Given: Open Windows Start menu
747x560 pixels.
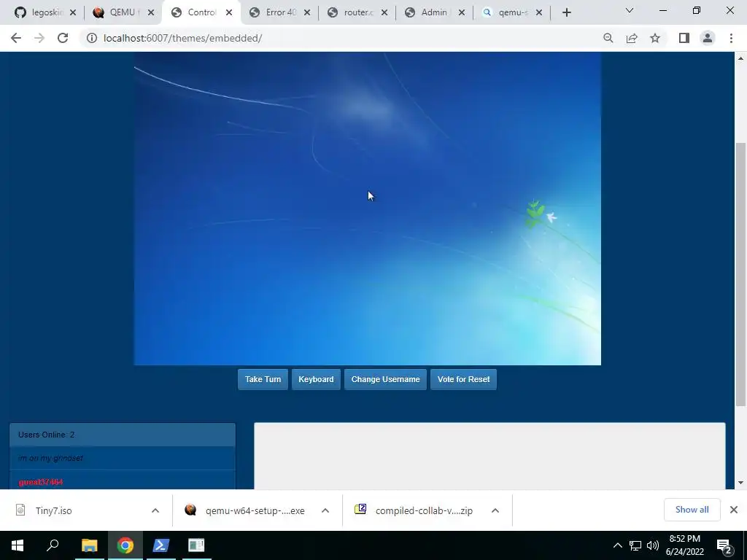Looking at the screenshot, I should tap(18, 545).
